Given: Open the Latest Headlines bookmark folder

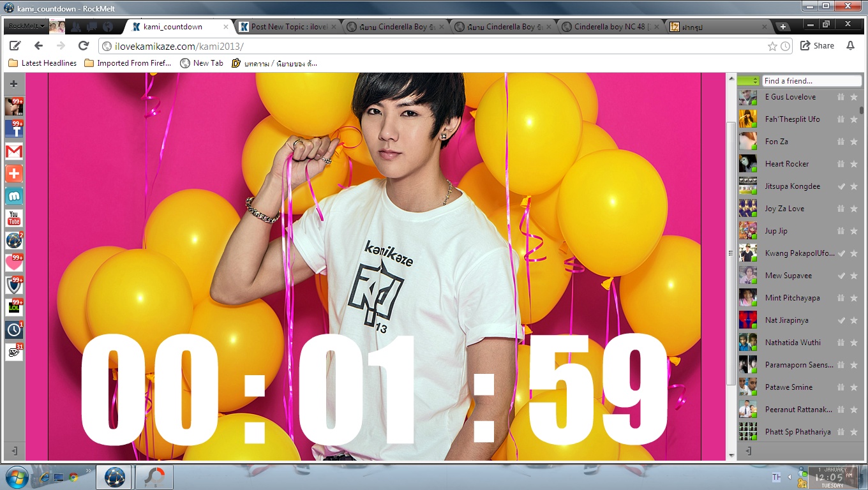Looking at the screenshot, I should tap(43, 63).
